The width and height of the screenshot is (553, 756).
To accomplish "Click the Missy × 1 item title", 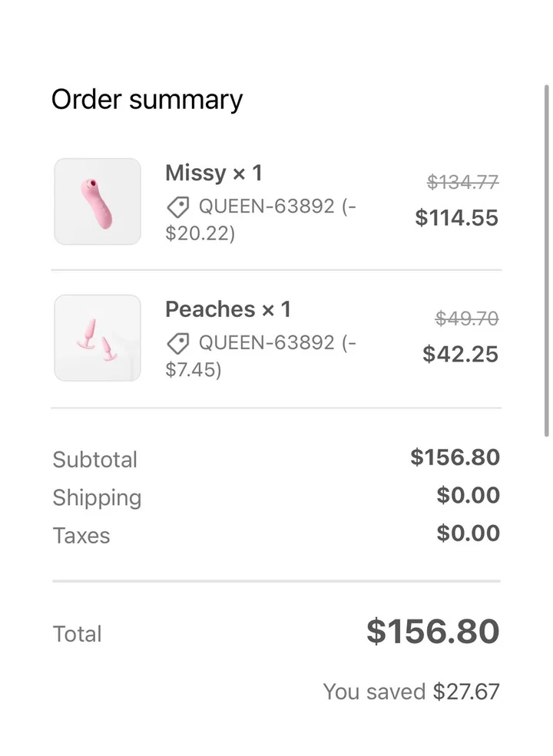I will pos(214,173).
